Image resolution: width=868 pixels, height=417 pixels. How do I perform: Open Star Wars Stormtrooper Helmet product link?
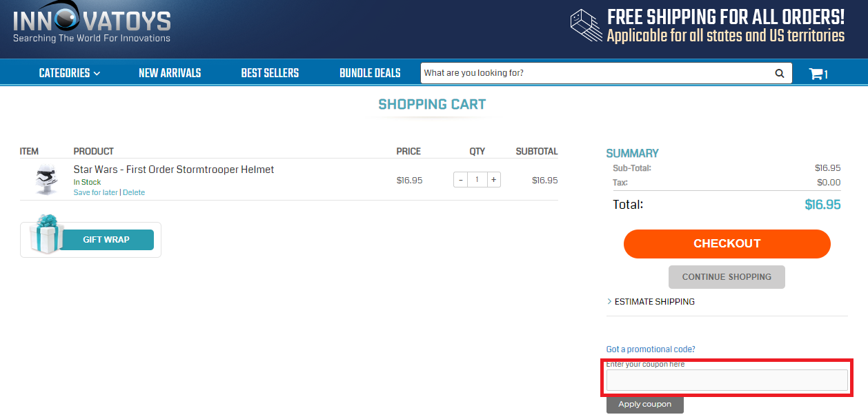tap(174, 170)
